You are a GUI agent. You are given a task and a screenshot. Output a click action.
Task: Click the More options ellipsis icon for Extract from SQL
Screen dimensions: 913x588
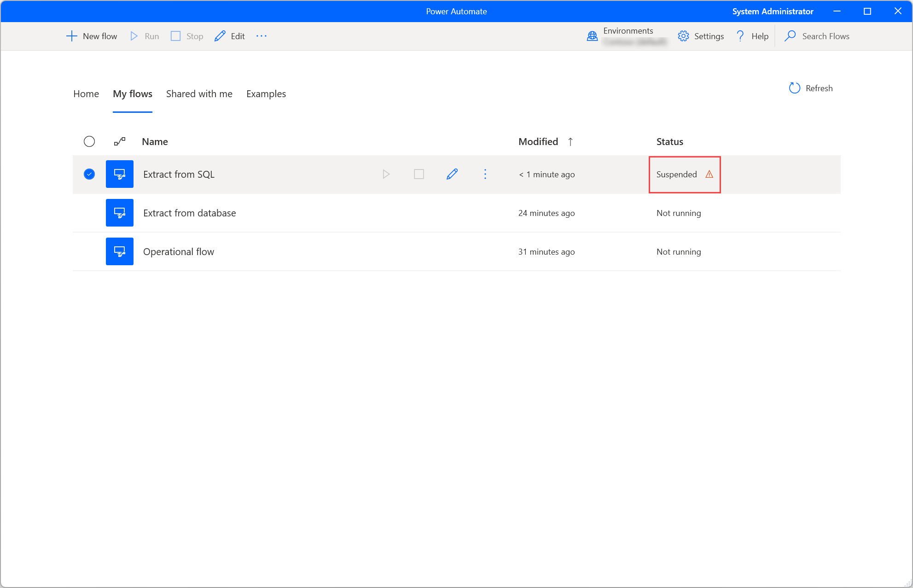click(x=486, y=174)
